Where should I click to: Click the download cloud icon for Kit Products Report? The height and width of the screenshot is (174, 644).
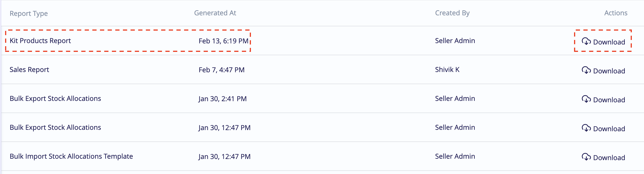[x=586, y=41]
